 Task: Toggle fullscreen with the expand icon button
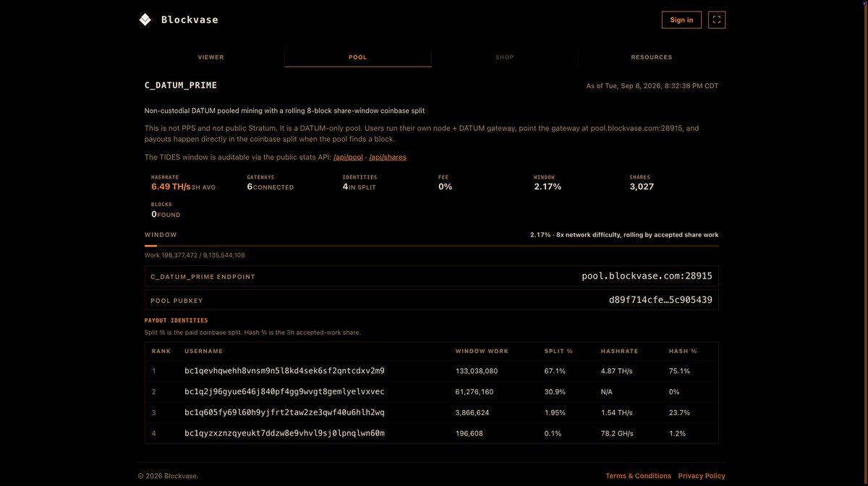(x=716, y=20)
